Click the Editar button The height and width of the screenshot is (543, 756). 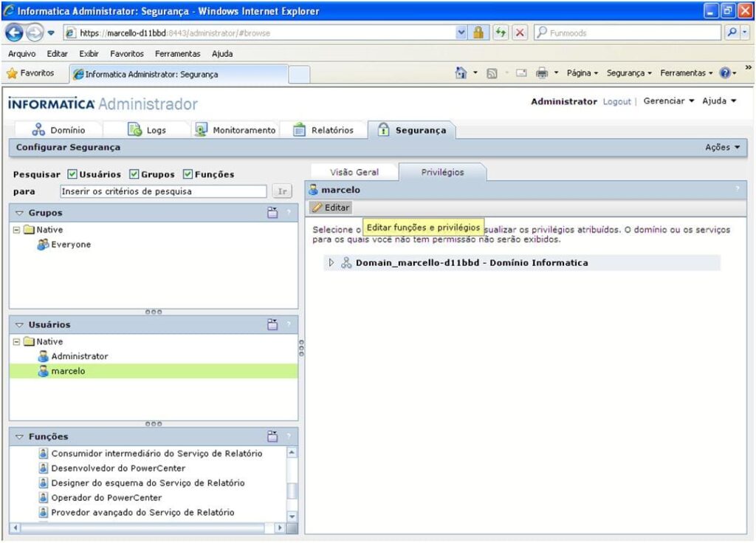(x=331, y=208)
